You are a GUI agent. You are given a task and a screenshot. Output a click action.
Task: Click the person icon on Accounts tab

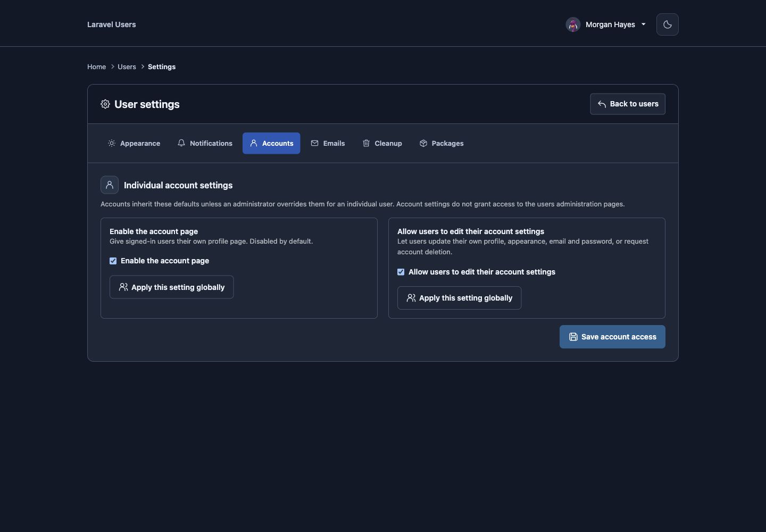click(x=254, y=143)
